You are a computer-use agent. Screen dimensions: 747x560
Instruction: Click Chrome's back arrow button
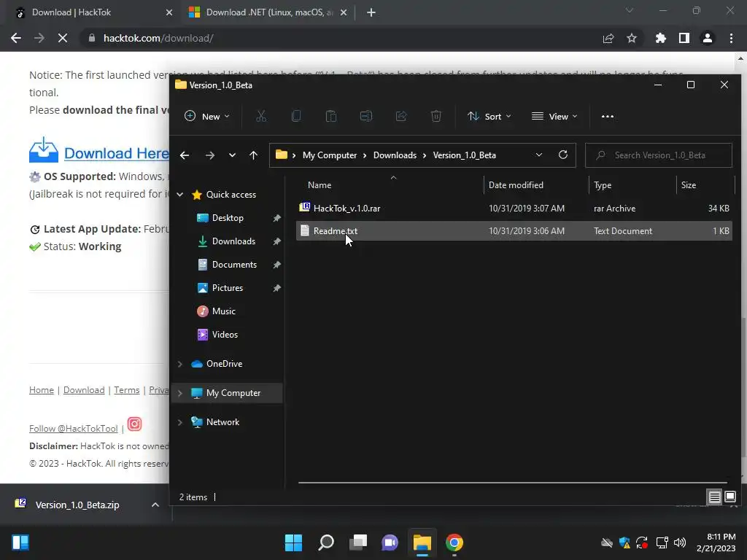(16, 38)
